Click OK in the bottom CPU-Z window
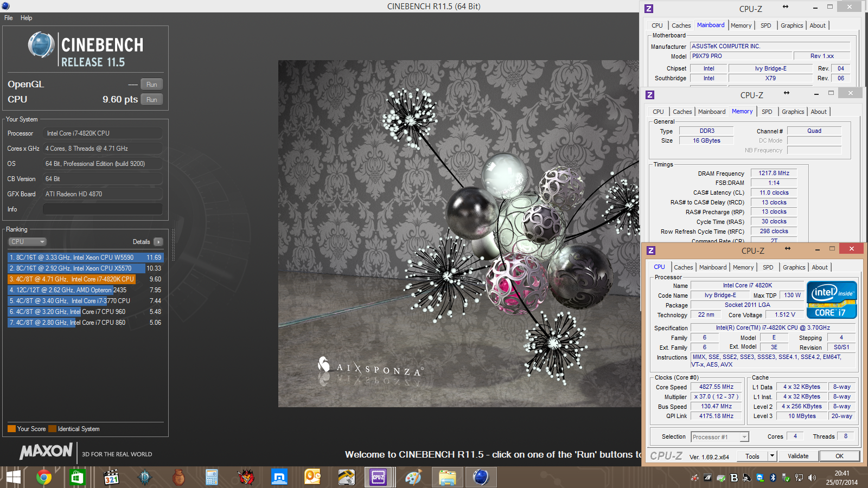Image resolution: width=868 pixels, height=488 pixels. [839, 457]
